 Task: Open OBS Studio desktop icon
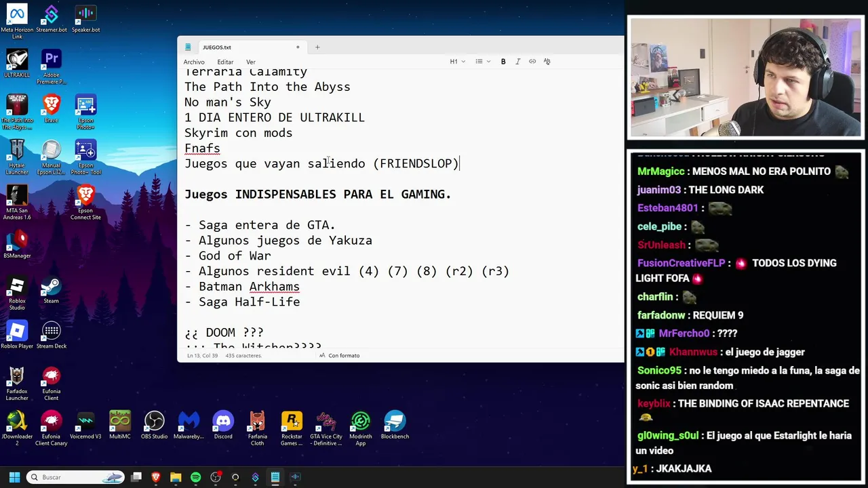tap(154, 425)
